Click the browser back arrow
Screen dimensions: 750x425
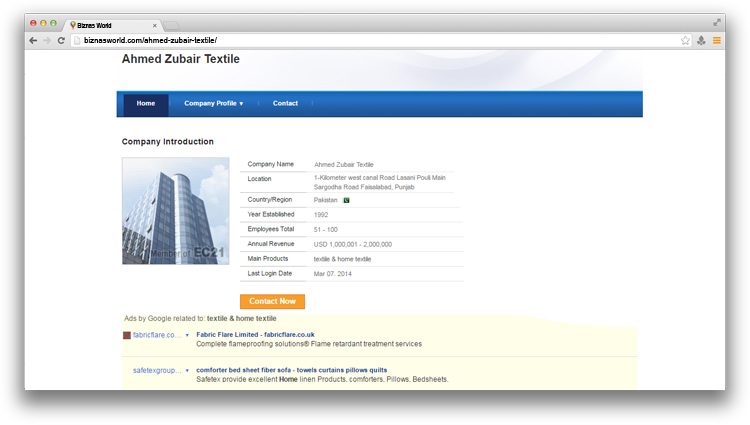[x=33, y=41]
